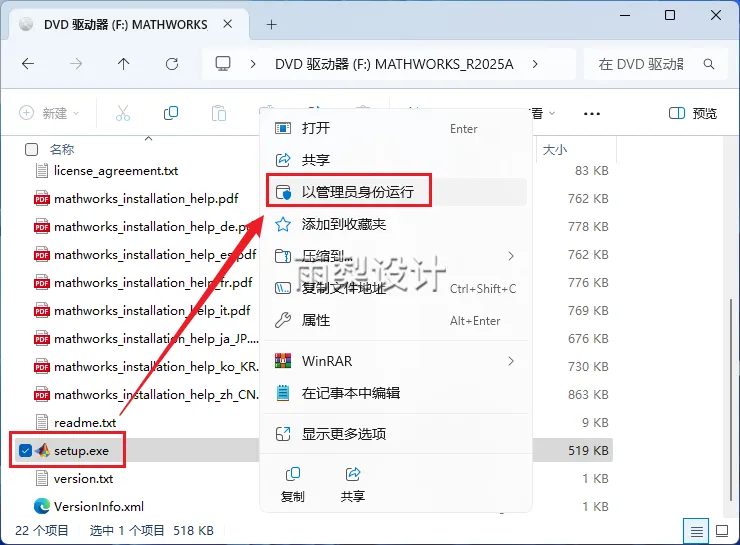Select 打开 from the context menu
This screenshot has height=545, width=740.
[x=395, y=128]
